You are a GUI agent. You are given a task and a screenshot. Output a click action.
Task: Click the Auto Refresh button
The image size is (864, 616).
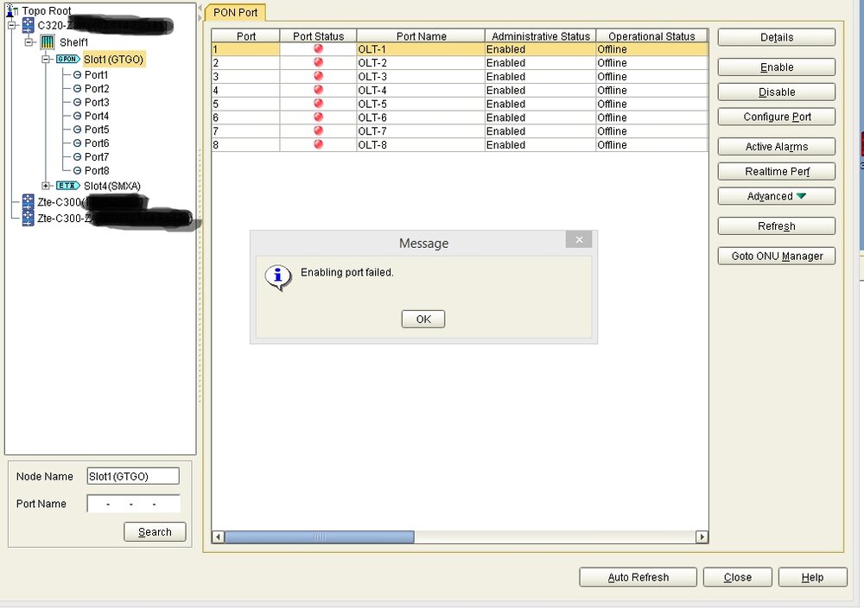coord(638,577)
